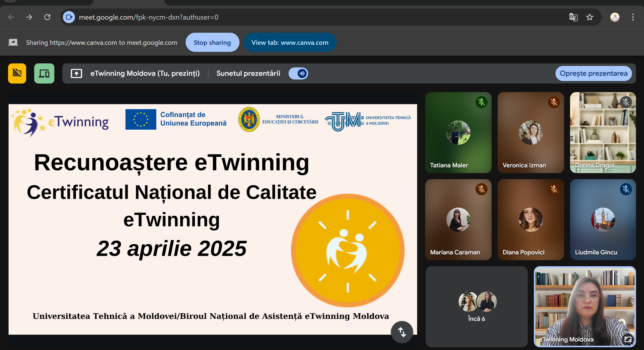The width and height of the screenshot is (644, 350).
Task: Expand eTwinning Moldova self-view tile
Action: pos(628,339)
